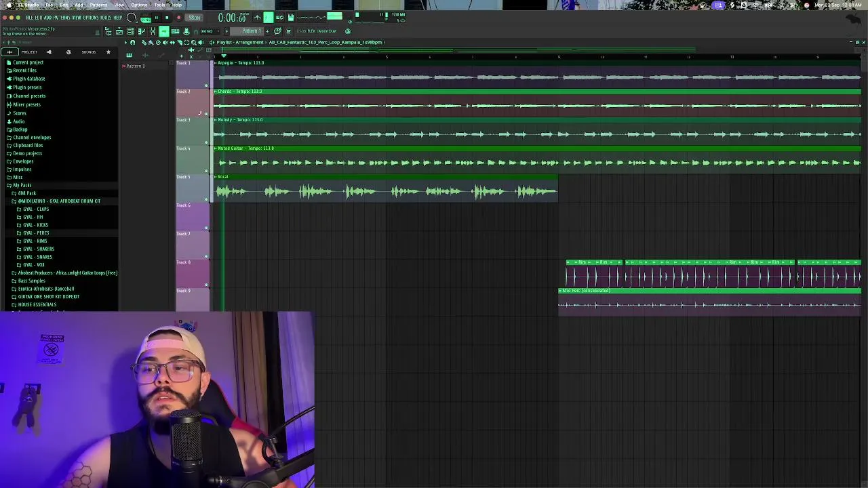Click the piano keyboard picker icon in picker panel
Image resolution: width=868 pixels, height=488 pixels.
coord(129,55)
